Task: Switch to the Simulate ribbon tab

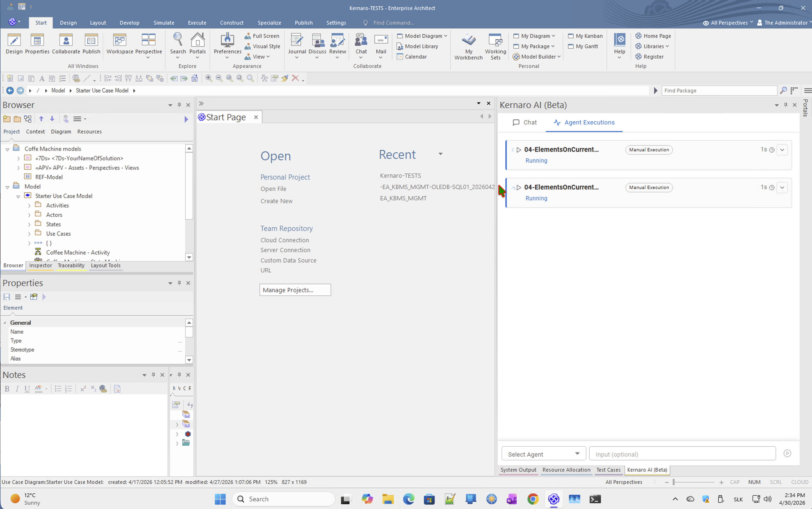Action: click(164, 23)
